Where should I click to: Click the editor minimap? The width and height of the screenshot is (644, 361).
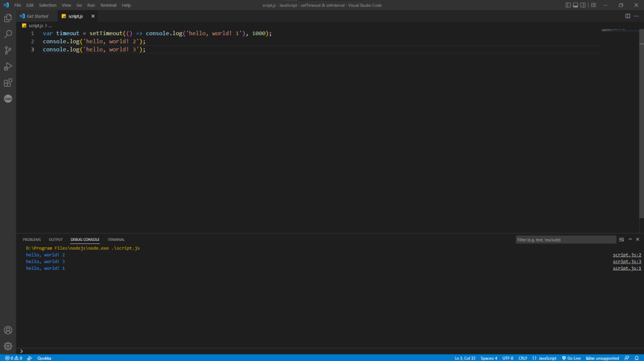(x=618, y=30)
